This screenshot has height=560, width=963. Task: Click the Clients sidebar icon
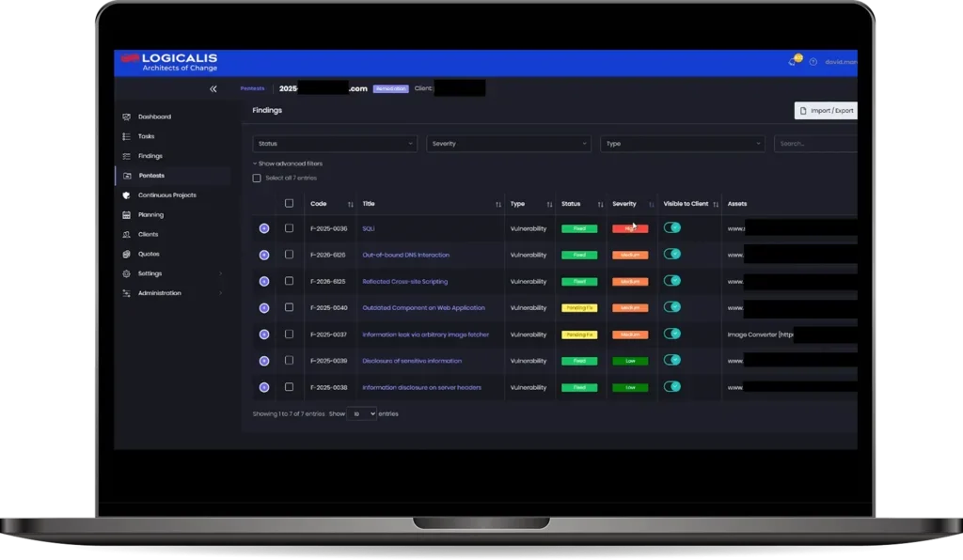[x=127, y=234]
